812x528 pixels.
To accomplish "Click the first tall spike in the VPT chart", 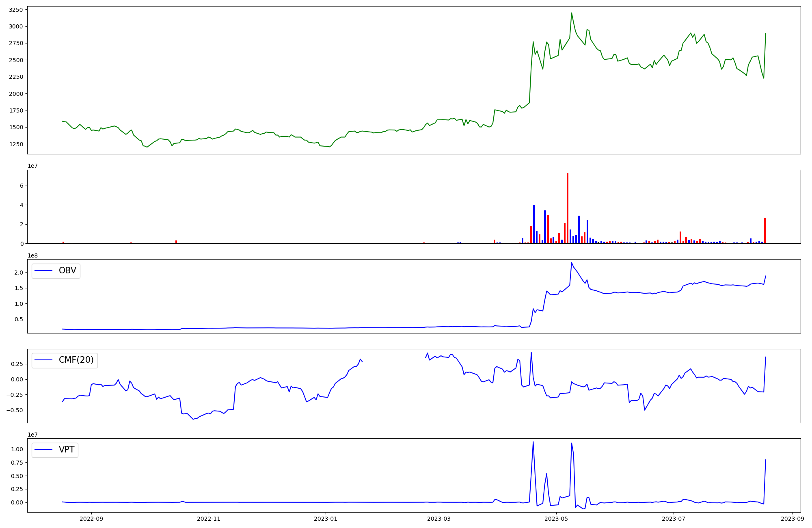I will pos(533,443).
